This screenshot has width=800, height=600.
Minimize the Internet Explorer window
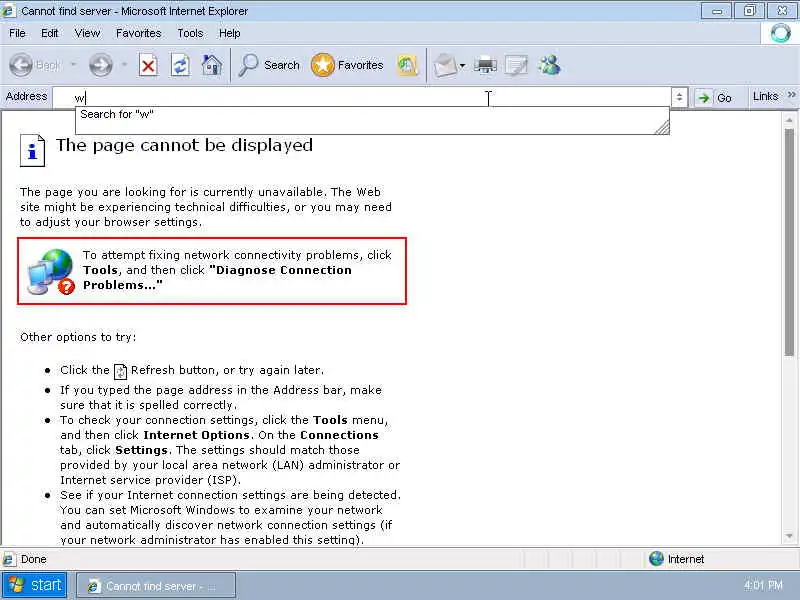pyautogui.click(x=717, y=11)
